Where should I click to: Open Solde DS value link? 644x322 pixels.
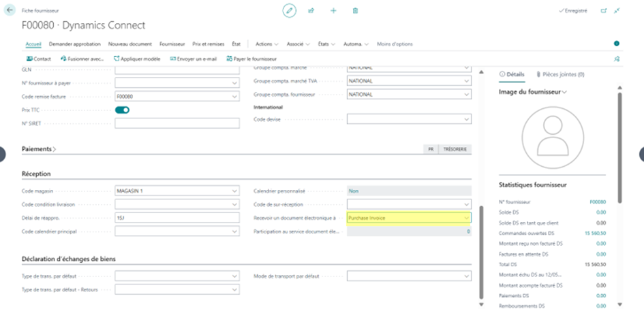601,212
